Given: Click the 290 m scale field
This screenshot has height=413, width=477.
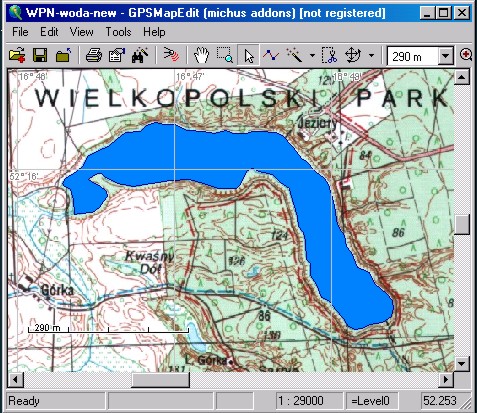Looking at the screenshot, I should tap(413, 56).
